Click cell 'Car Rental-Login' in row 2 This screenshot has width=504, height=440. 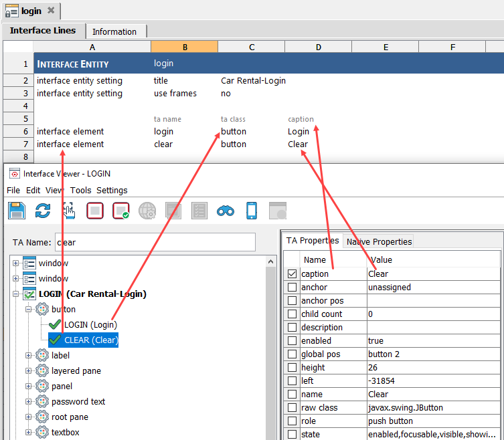coord(253,81)
